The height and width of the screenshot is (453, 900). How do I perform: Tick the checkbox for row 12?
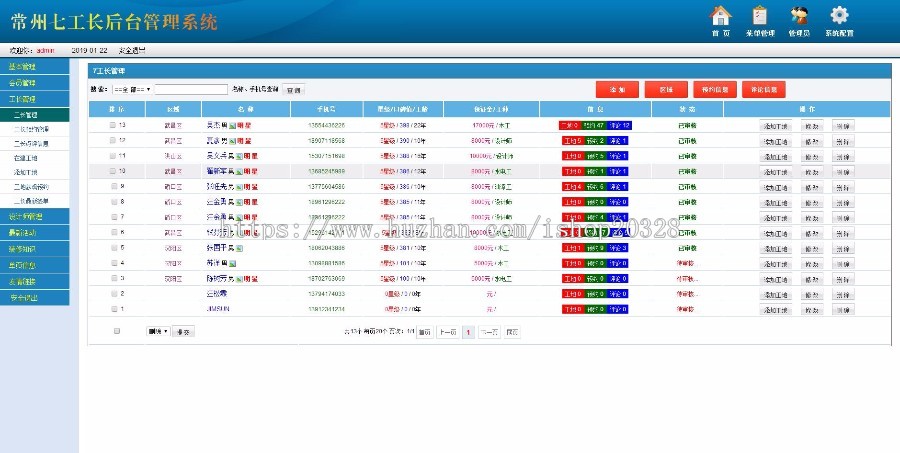[x=112, y=141]
